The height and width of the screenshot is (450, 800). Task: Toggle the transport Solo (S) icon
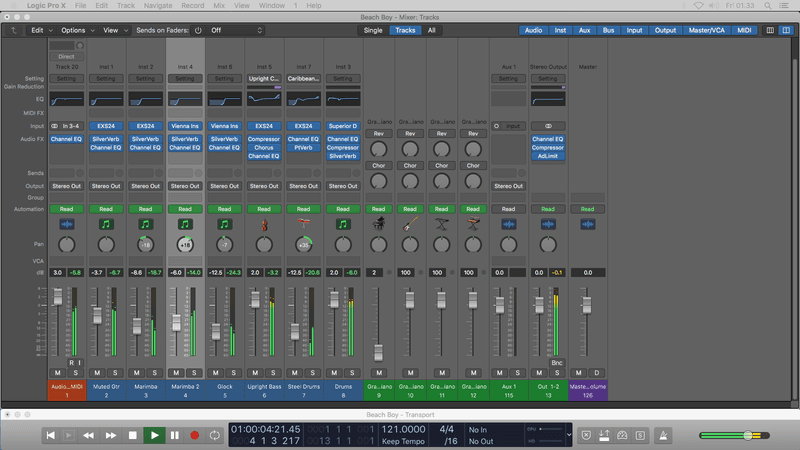pyautogui.click(x=640, y=435)
